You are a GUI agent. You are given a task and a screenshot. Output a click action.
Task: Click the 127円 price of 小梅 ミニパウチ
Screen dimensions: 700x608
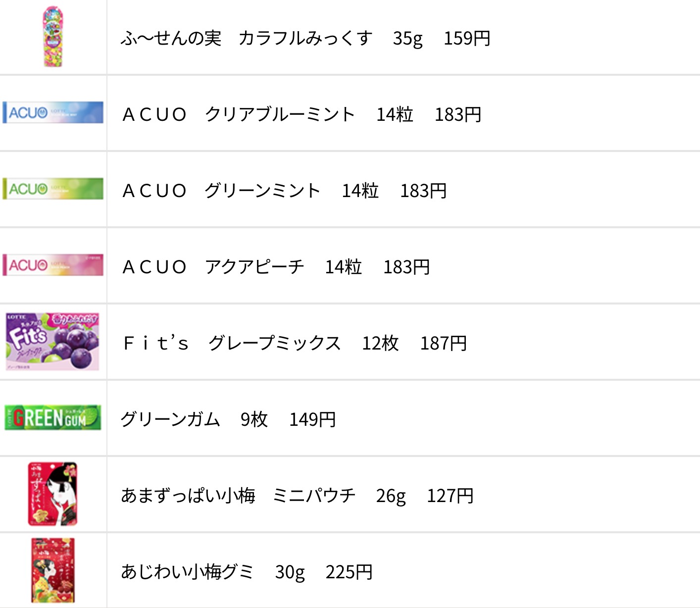tap(450, 496)
